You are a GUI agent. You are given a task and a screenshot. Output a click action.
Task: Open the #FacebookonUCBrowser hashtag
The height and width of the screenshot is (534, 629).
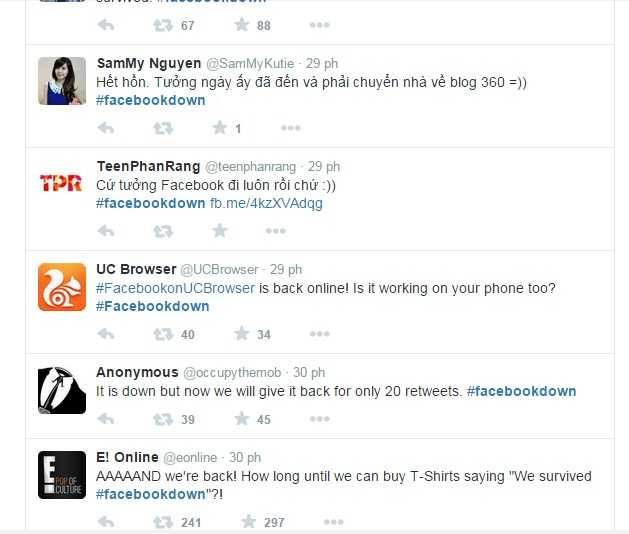(x=175, y=288)
